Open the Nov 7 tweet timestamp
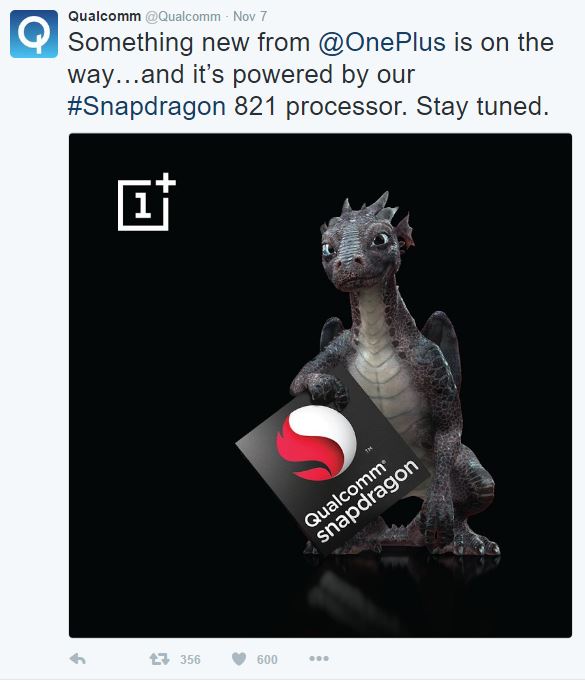The height and width of the screenshot is (684, 585). point(250,16)
